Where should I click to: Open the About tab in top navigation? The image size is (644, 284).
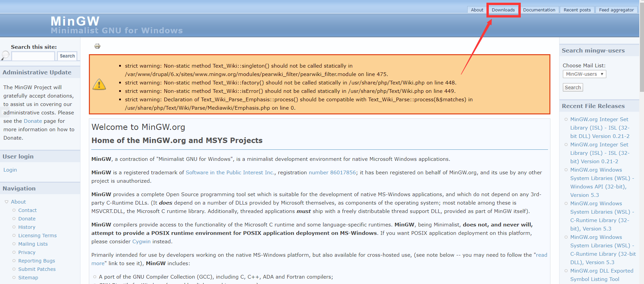[477, 10]
